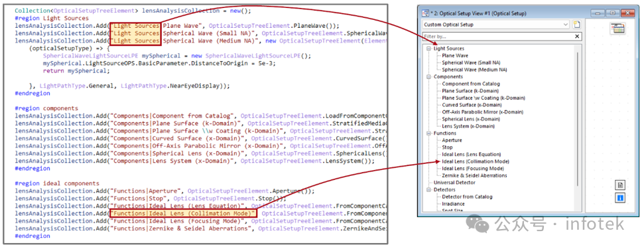Click the Components tree label
Screen dimensions: 644x249
point(448,77)
